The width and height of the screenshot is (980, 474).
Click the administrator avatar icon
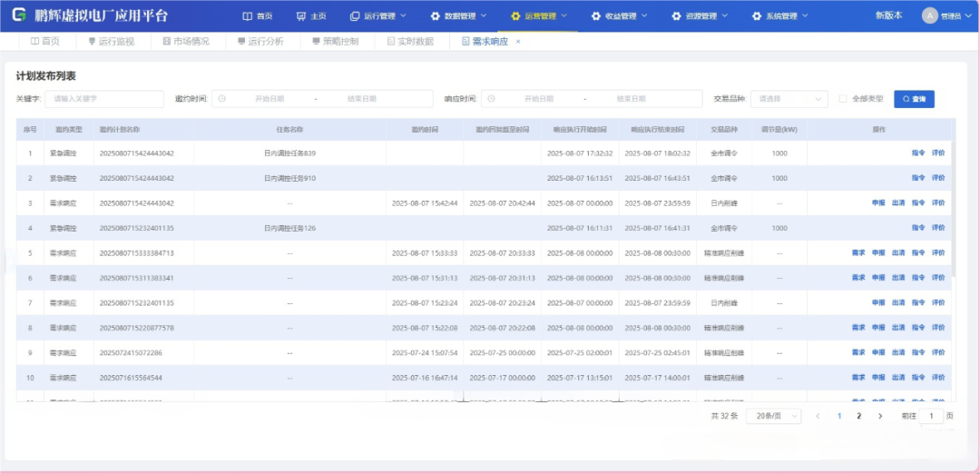click(x=929, y=15)
